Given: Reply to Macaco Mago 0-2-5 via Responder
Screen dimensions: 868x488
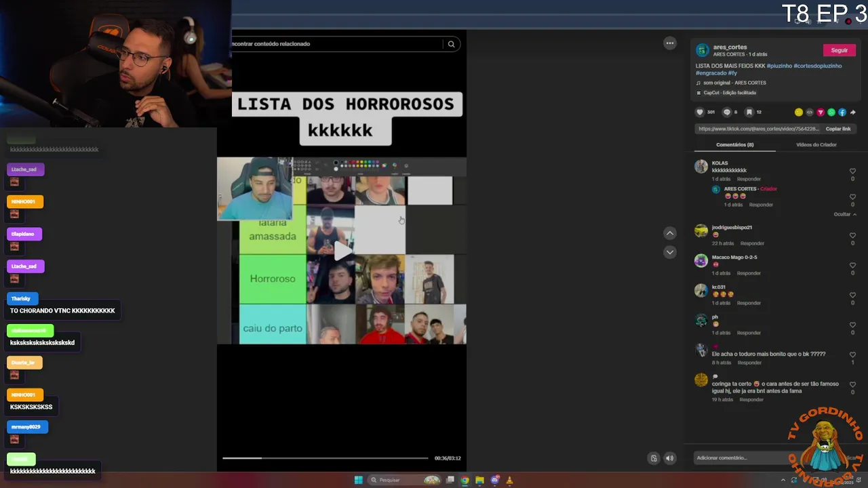Looking at the screenshot, I should point(749,273).
